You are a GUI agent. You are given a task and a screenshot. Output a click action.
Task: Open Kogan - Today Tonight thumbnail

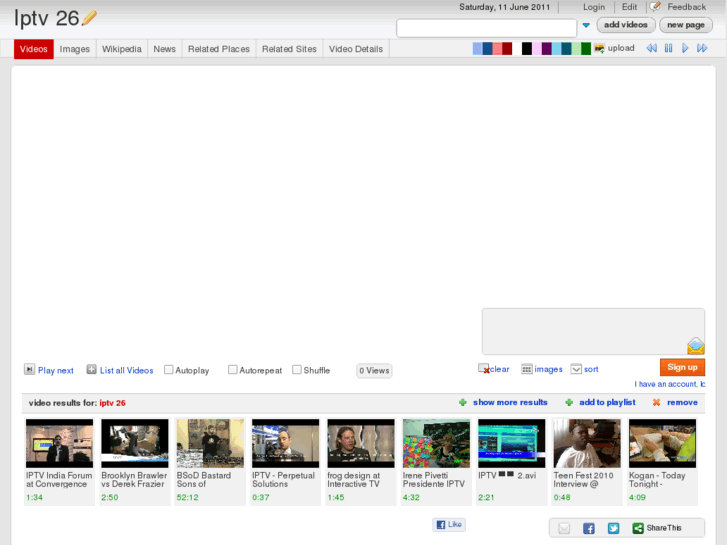[663, 443]
